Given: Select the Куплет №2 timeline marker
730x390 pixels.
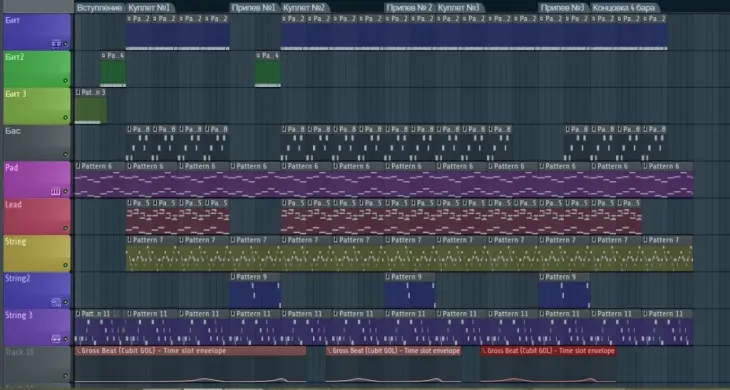Looking at the screenshot, I should click(304, 8).
